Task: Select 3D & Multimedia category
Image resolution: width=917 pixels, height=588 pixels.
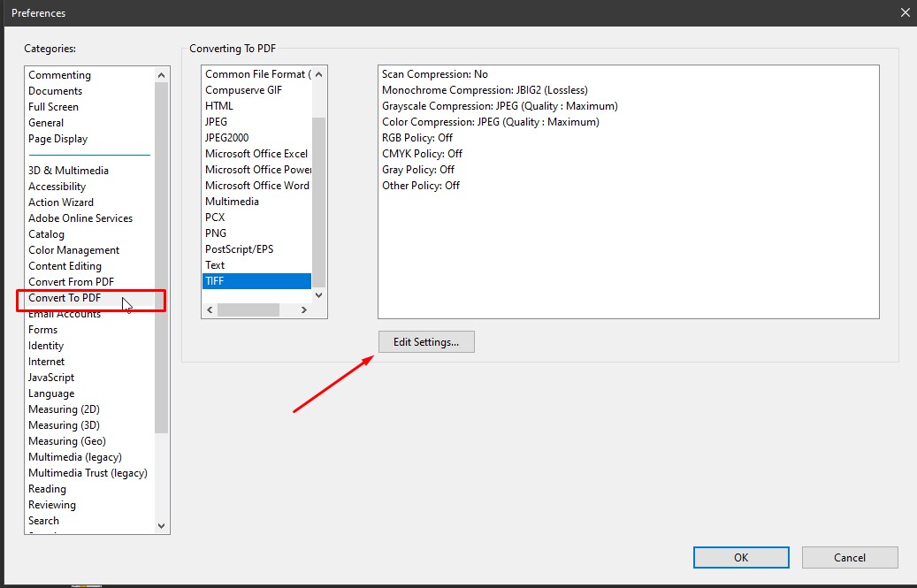Action: pos(68,170)
